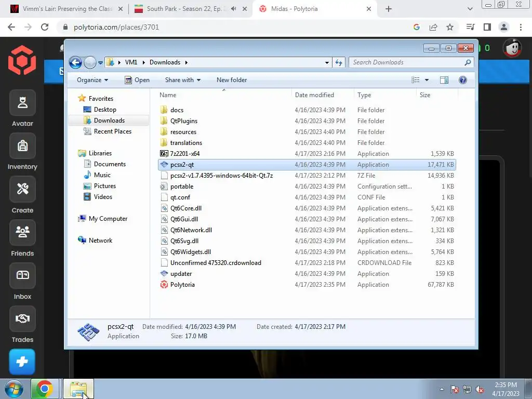Open Chrome media control icon

470,27
